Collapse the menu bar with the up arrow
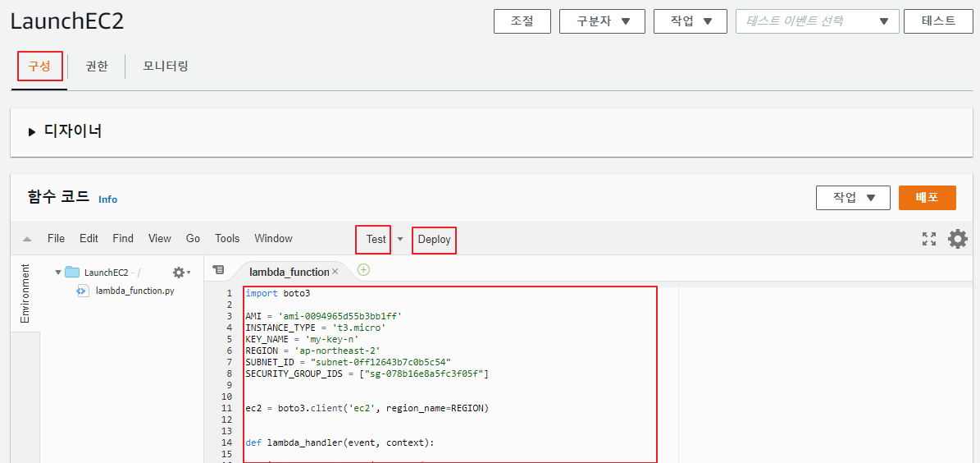The image size is (980, 463). 27,239
